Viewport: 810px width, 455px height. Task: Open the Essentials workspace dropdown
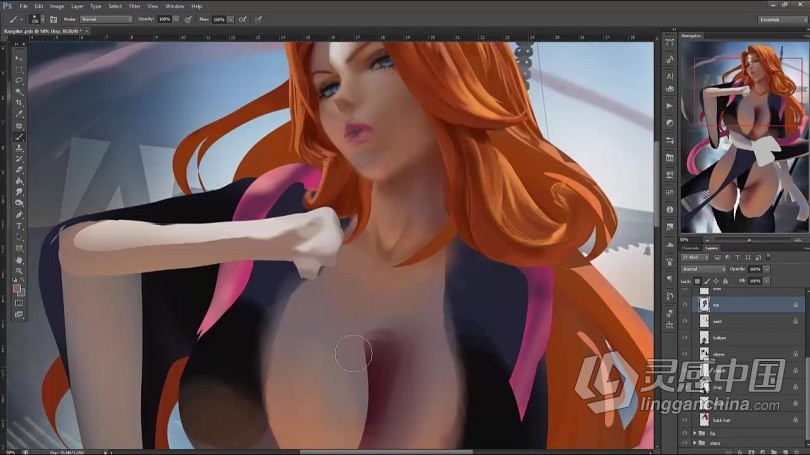coord(782,20)
